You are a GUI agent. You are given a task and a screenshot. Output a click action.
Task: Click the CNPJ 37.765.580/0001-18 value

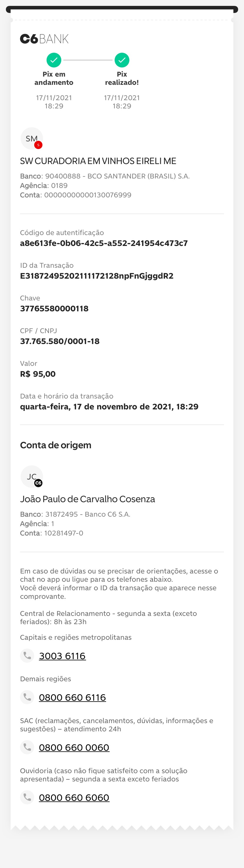coord(60,341)
